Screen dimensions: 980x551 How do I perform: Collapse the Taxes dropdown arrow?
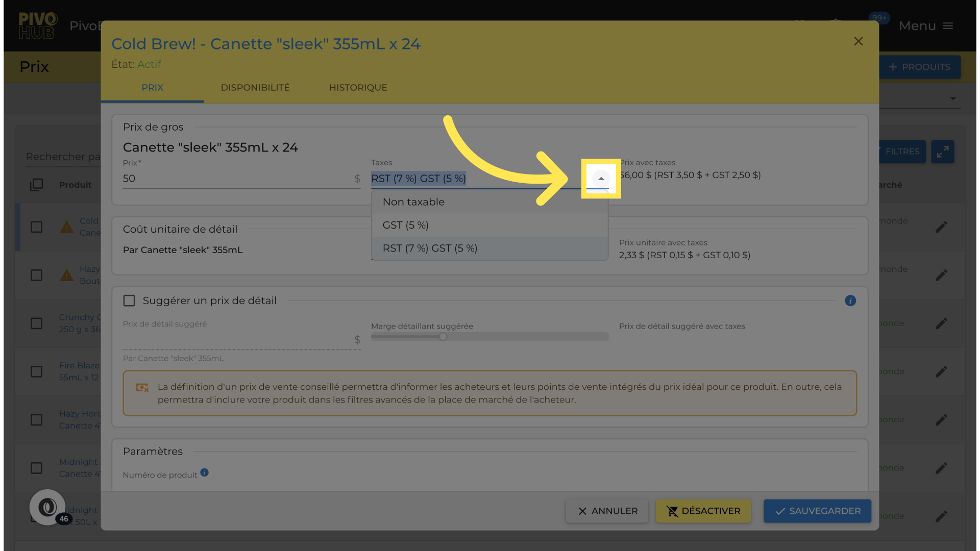pos(601,179)
